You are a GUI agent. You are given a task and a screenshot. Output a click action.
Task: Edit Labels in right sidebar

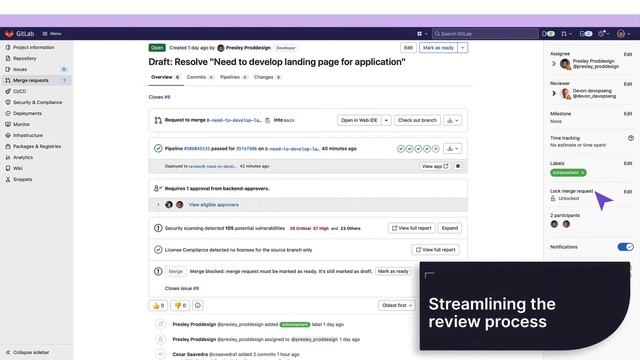click(628, 164)
